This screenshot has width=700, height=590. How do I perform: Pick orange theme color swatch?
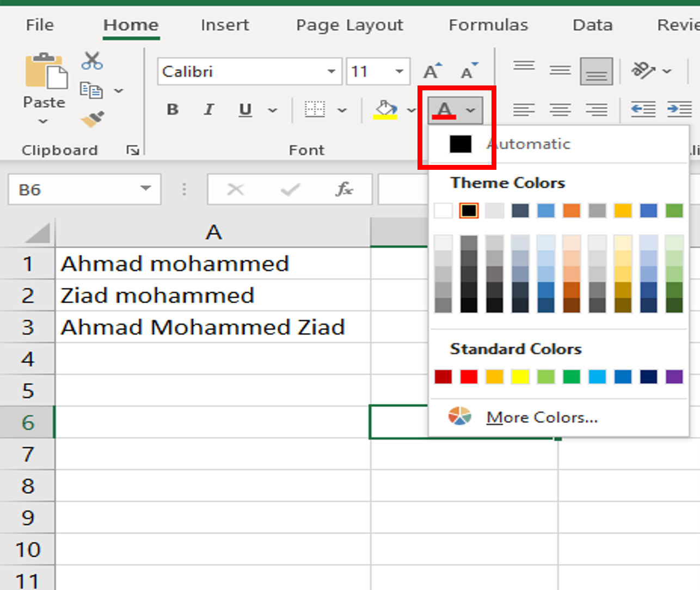[x=571, y=211]
